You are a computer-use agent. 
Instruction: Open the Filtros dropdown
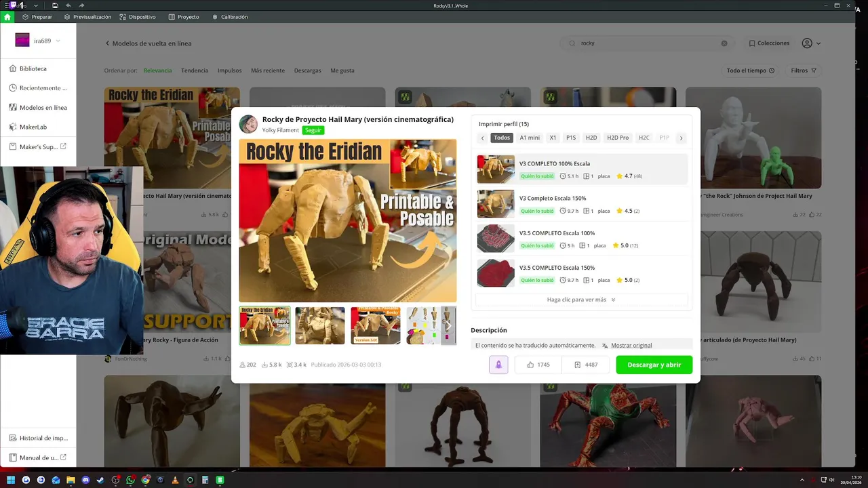tap(804, 70)
